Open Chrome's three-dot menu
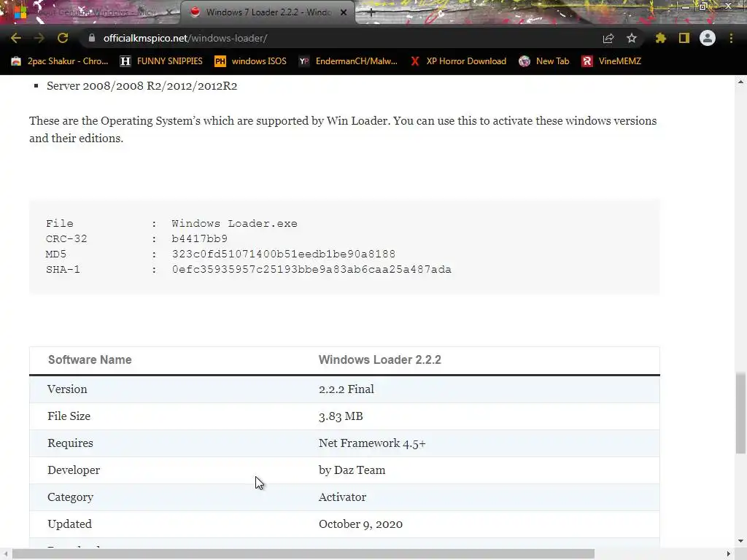The height and width of the screenshot is (560, 747). [x=731, y=38]
